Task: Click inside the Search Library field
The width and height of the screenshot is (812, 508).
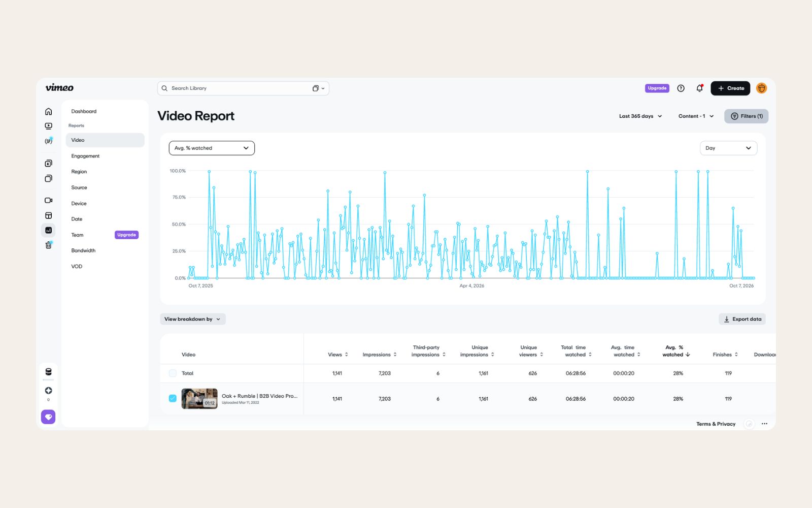Action: pyautogui.click(x=243, y=88)
